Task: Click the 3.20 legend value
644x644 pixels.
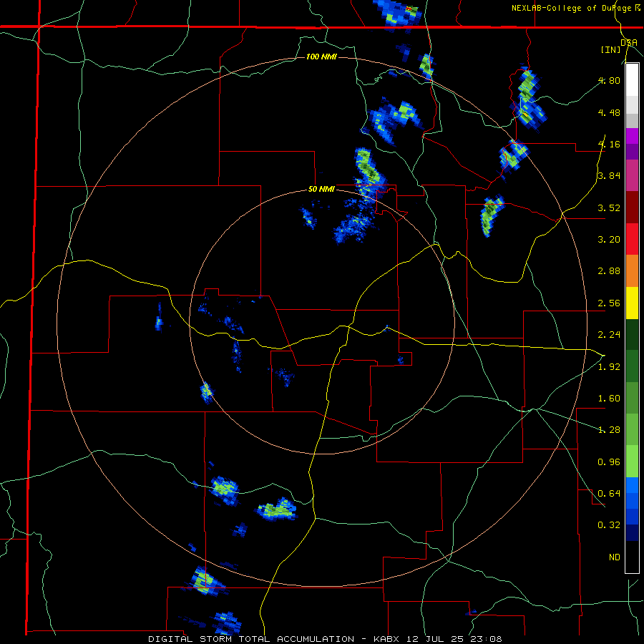Action: (610, 240)
